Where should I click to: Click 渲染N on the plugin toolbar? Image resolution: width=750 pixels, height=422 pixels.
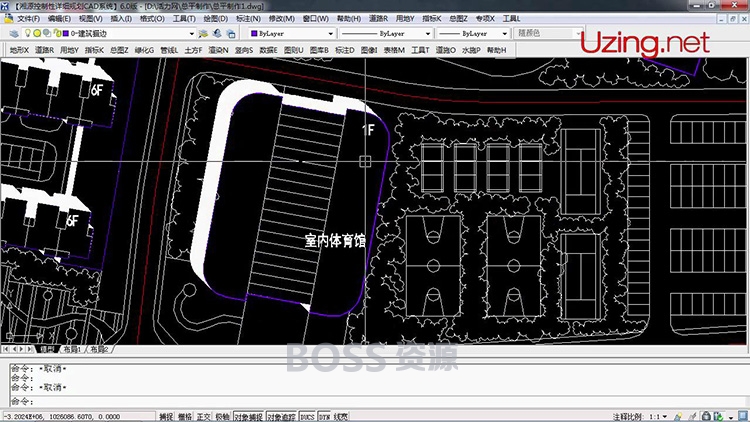point(218,50)
